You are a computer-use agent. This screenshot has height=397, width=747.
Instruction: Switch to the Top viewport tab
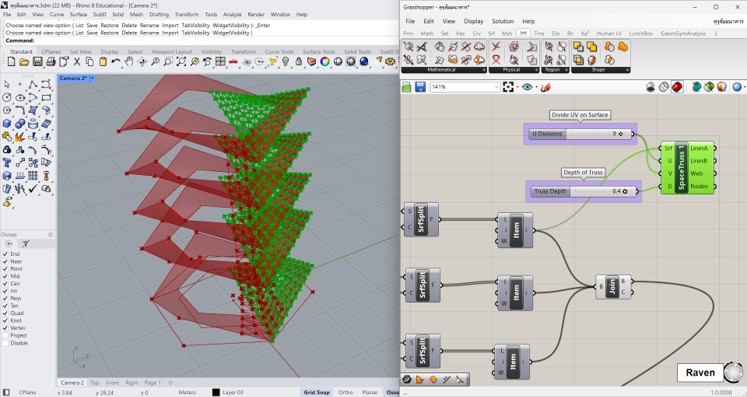point(95,383)
